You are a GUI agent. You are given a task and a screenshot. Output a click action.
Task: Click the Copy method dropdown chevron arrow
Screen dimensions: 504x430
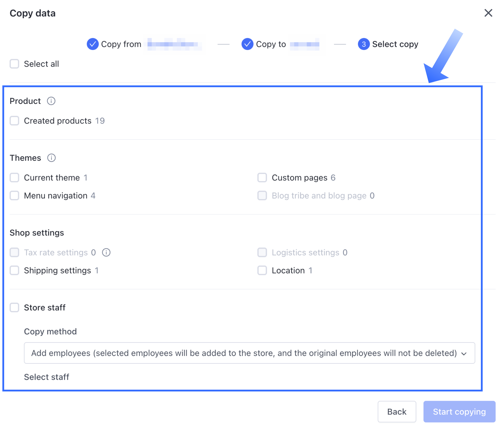(464, 353)
